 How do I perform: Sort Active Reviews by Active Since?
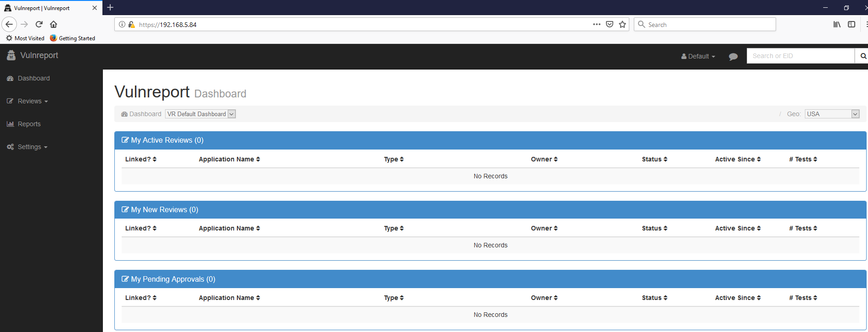click(738, 159)
